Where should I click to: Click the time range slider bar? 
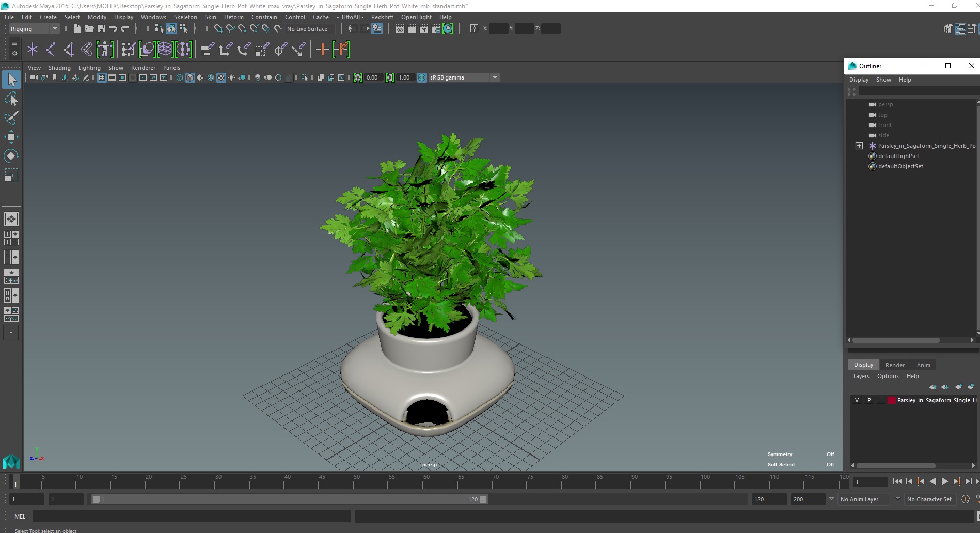pyautogui.click(x=289, y=499)
